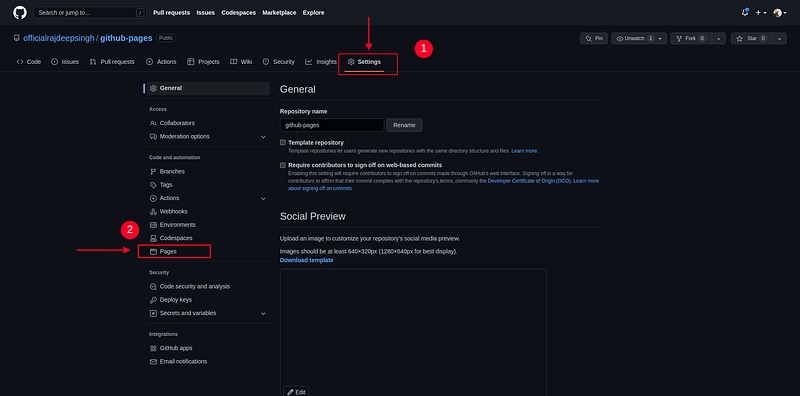Click the Unwatch button

tap(633, 38)
